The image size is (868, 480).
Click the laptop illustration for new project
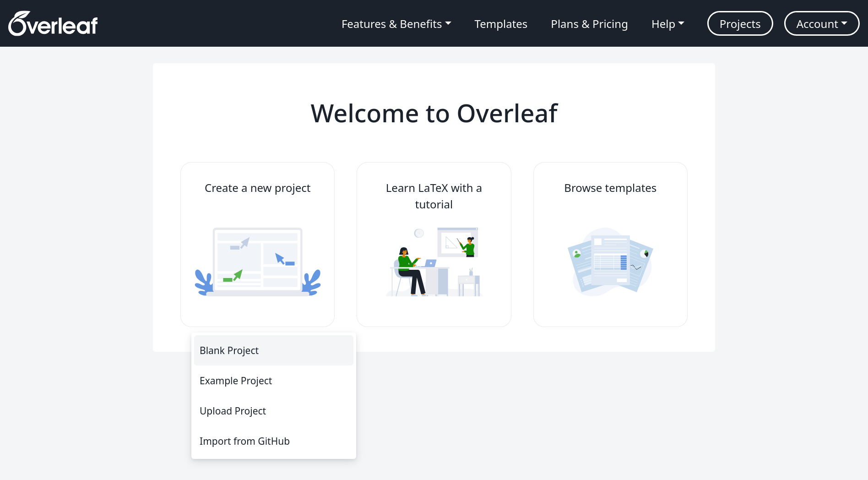click(x=257, y=262)
